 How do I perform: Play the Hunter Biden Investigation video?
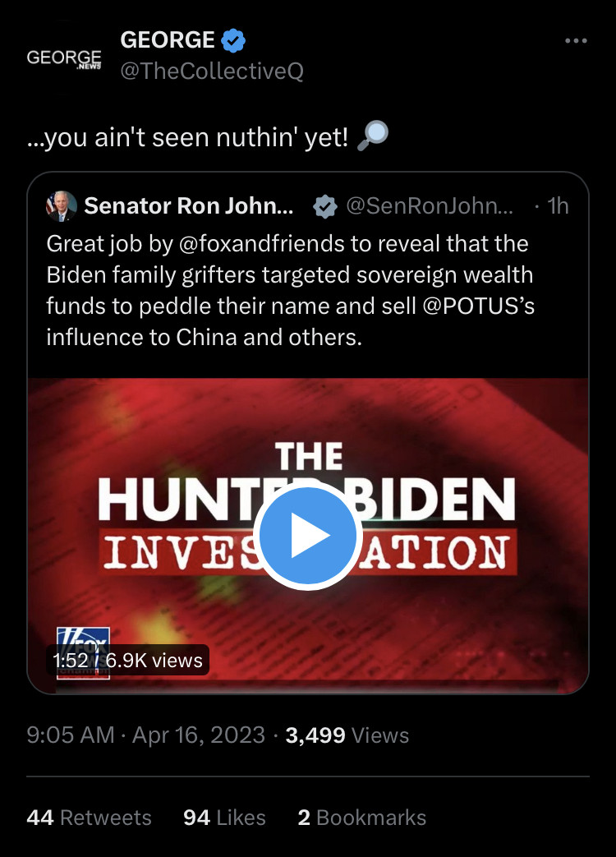(308, 536)
